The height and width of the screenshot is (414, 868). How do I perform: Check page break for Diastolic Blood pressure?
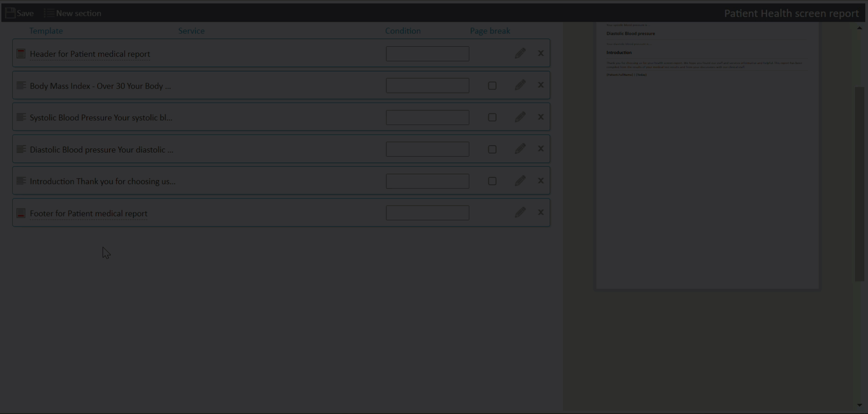(492, 149)
